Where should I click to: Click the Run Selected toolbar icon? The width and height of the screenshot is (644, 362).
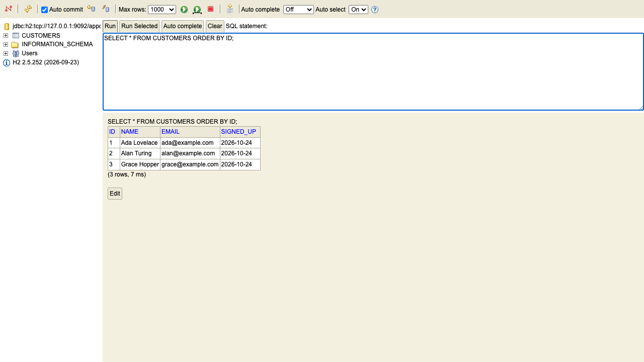[x=197, y=10]
